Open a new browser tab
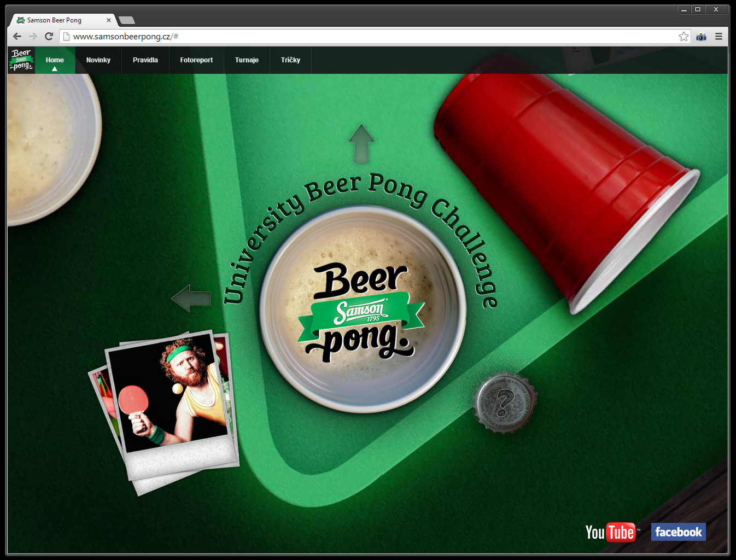The image size is (736, 560). (127, 20)
